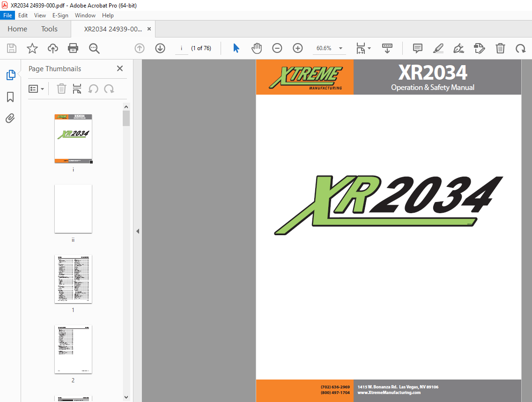Rotate the page clockwise in toolbar

tap(520, 48)
